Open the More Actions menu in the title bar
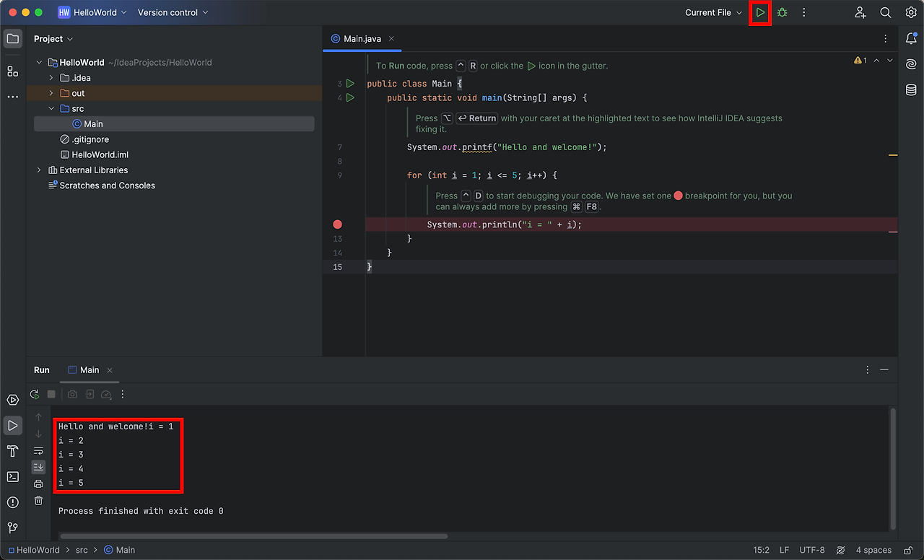Image resolution: width=924 pixels, height=560 pixels. point(803,12)
